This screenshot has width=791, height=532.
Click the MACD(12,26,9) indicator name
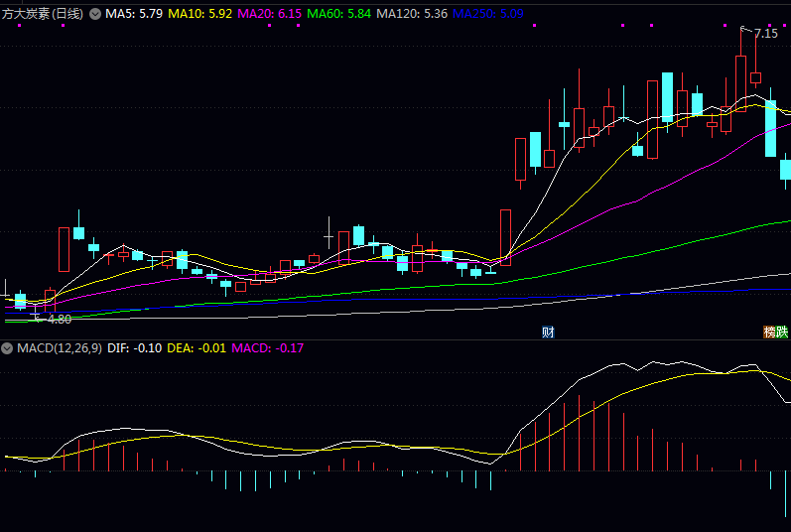pyautogui.click(x=60, y=348)
